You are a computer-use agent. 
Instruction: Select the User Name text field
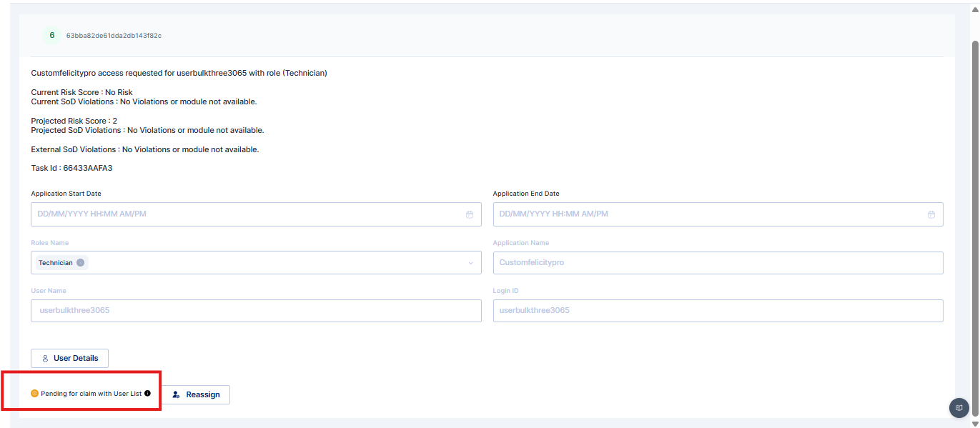coord(256,311)
